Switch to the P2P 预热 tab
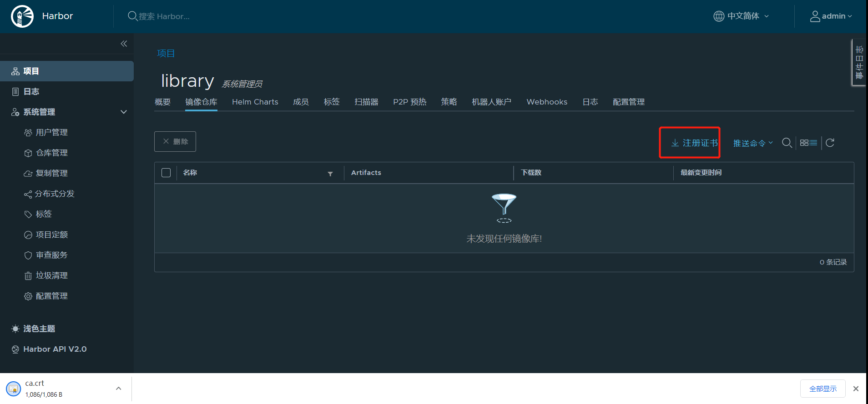The height and width of the screenshot is (404, 868). click(x=410, y=102)
